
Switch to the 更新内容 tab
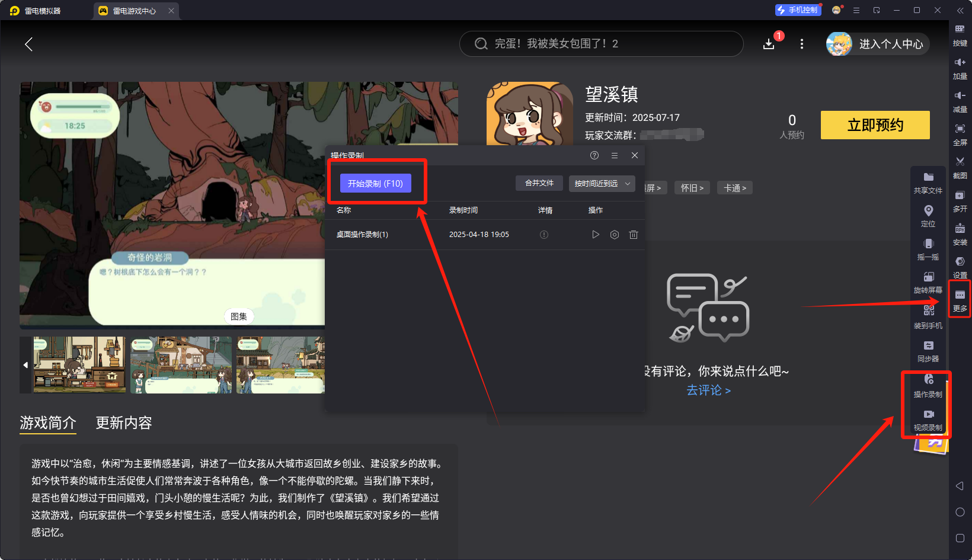click(x=124, y=423)
